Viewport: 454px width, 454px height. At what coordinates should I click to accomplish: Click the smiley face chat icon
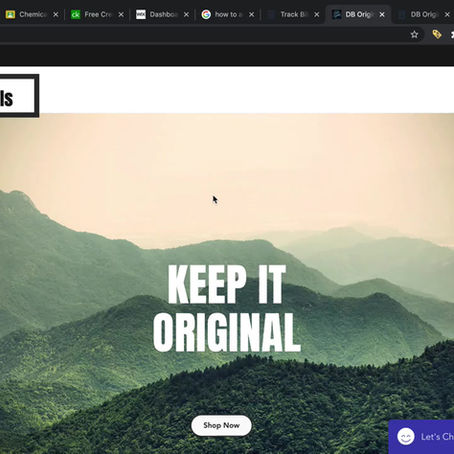[x=406, y=436]
